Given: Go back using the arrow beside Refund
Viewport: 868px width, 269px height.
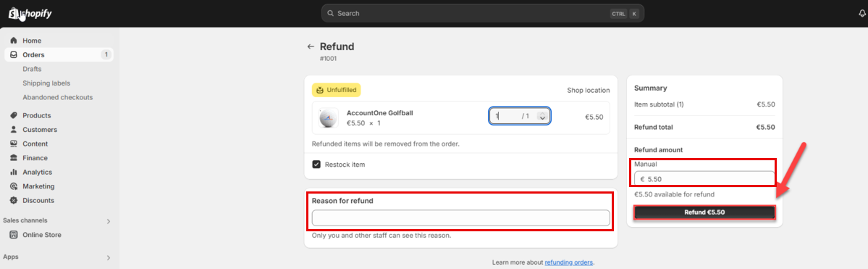Looking at the screenshot, I should (311, 46).
